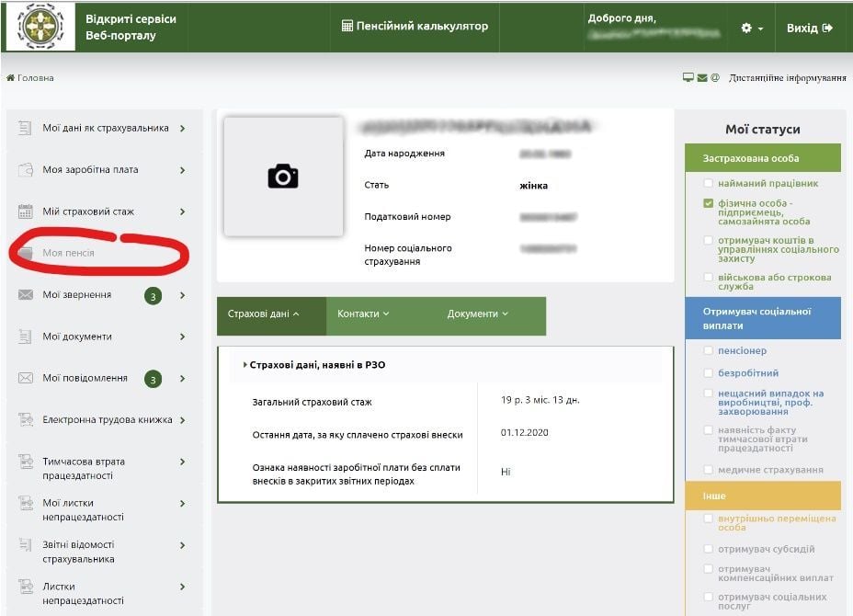The image size is (853, 616).
Task: Toggle військова або строкова служба checkbox
Action: tap(708, 277)
